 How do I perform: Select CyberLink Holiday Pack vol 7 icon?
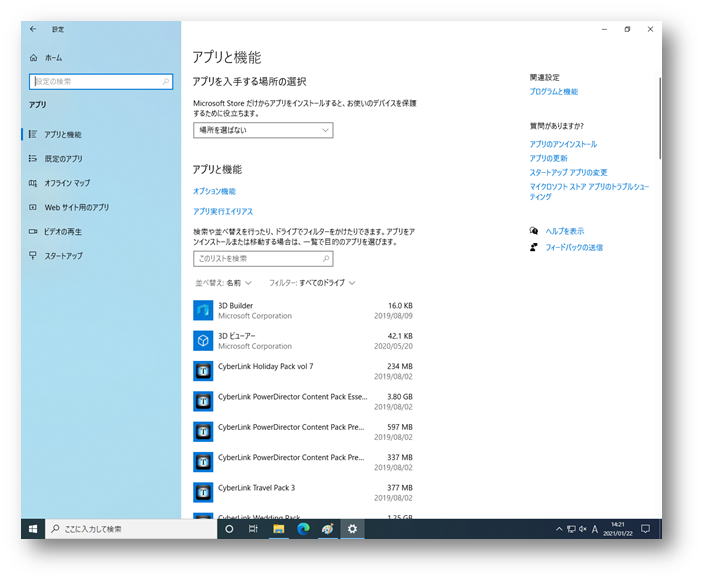[203, 371]
